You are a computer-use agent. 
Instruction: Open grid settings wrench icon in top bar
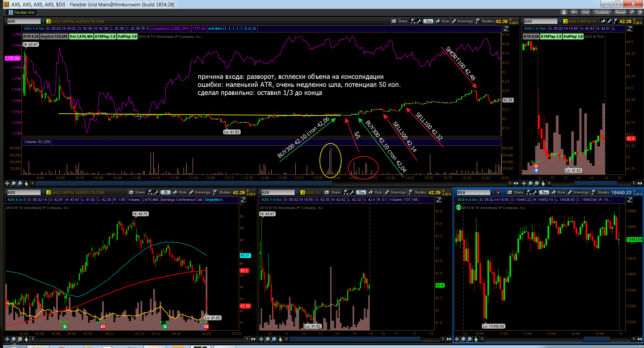coord(574,12)
